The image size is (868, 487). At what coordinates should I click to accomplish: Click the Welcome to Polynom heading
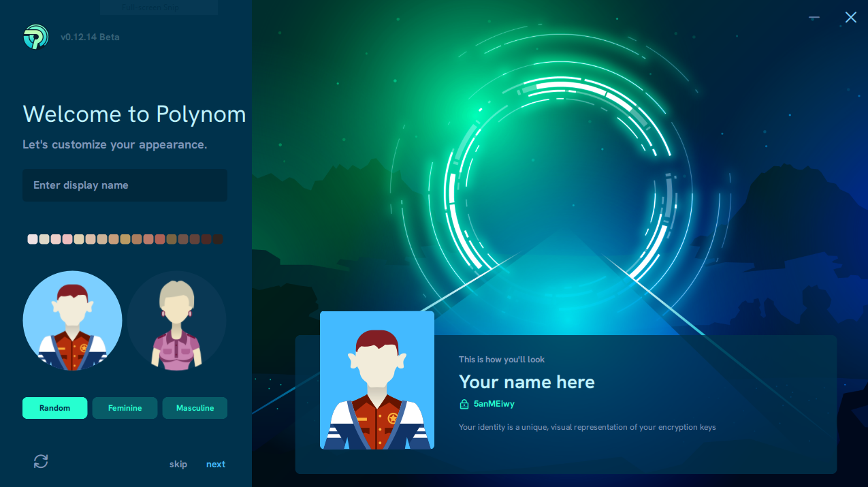point(135,114)
